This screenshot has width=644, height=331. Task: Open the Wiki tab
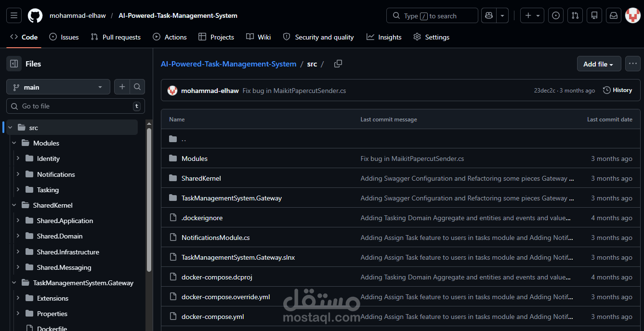click(x=259, y=37)
